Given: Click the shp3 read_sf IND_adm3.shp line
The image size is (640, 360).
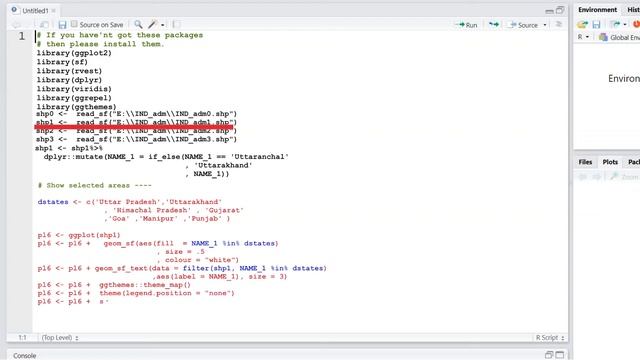Looking at the screenshot, I should [136, 139].
